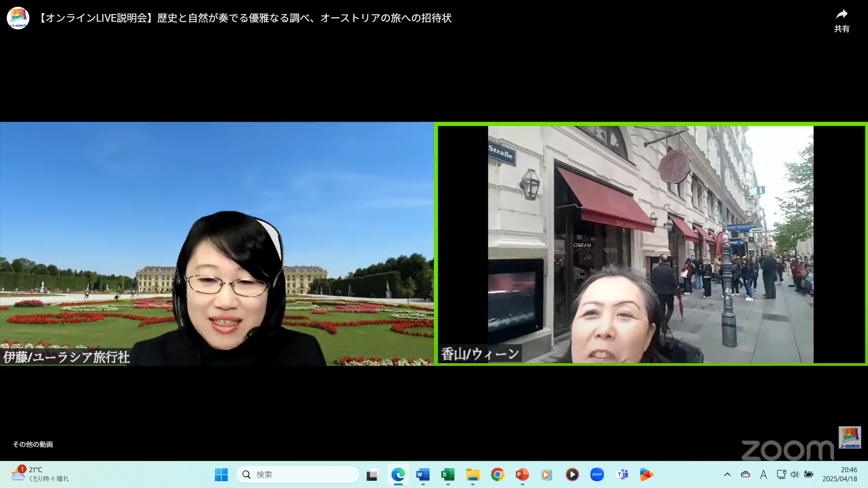The width and height of the screenshot is (868, 488).
Task: Expand hidden system tray icons chevron
Action: pos(727,474)
